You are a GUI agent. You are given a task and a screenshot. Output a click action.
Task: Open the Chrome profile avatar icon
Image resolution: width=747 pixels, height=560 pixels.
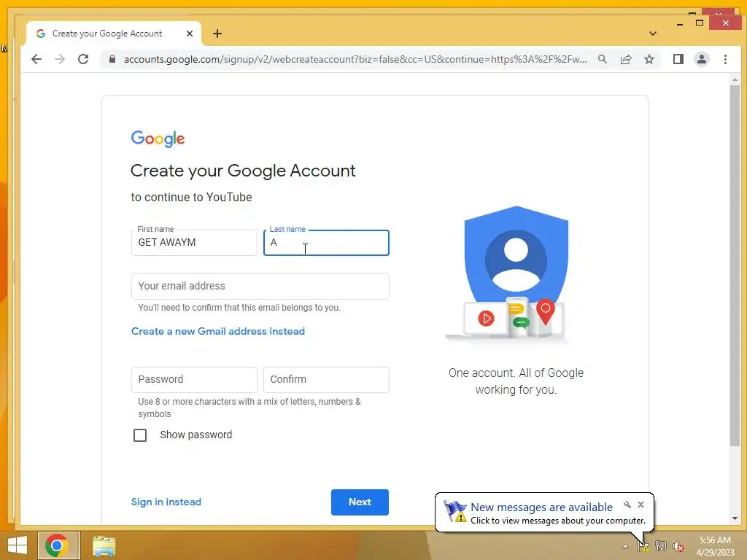tap(701, 59)
